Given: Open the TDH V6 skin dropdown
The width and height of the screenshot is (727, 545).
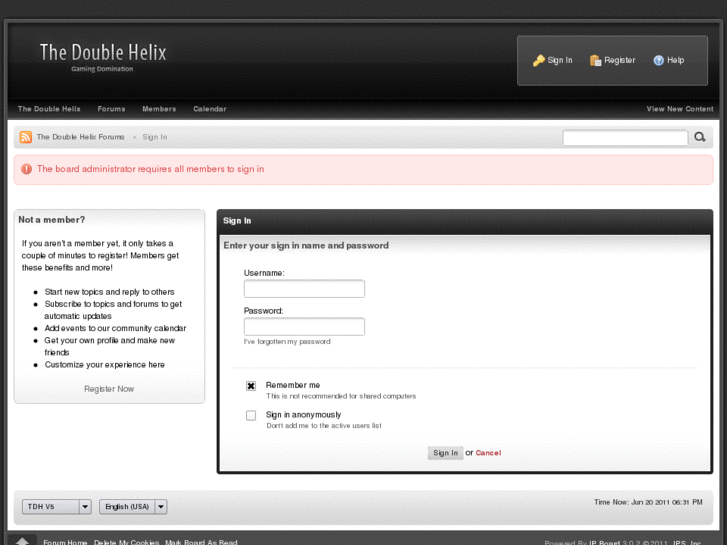Looking at the screenshot, I should coord(57,507).
